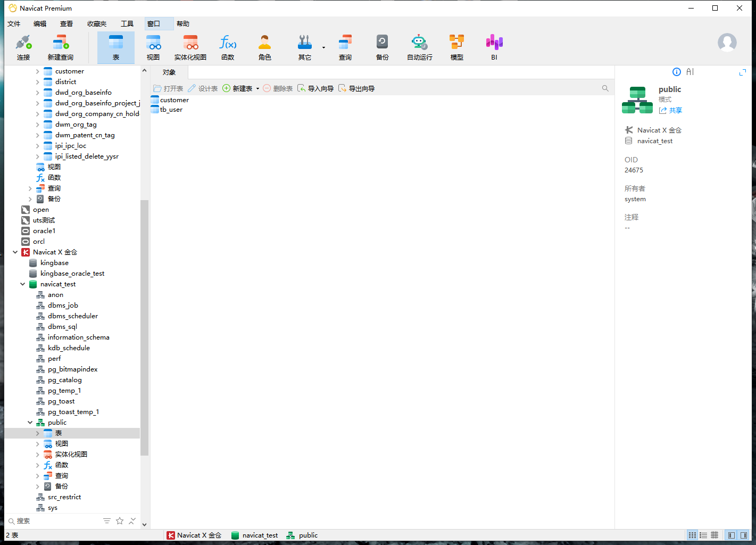Click the 删除表 delete table button
Image resolution: width=756 pixels, height=545 pixels.
point(278,88)
